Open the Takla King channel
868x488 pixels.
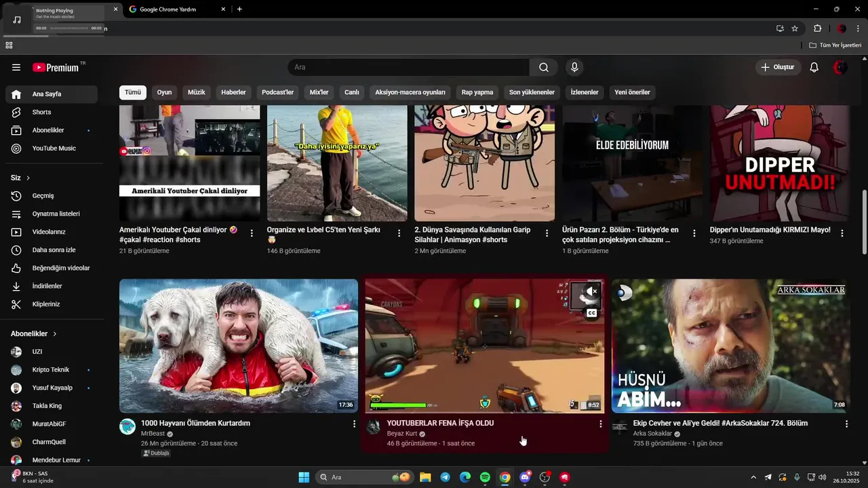52,406
